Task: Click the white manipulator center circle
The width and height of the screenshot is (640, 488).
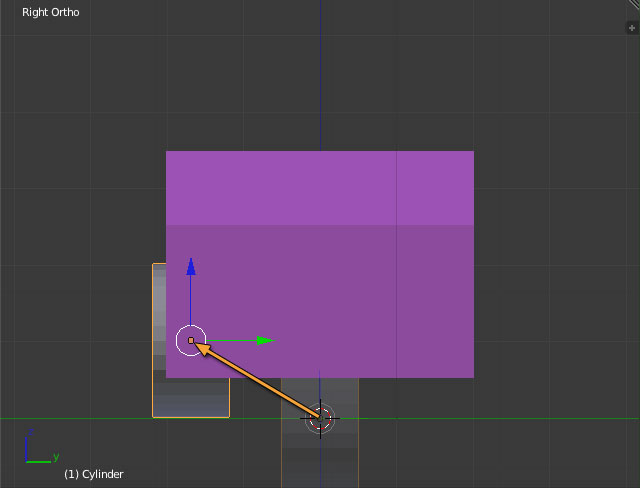Action: 191,341
